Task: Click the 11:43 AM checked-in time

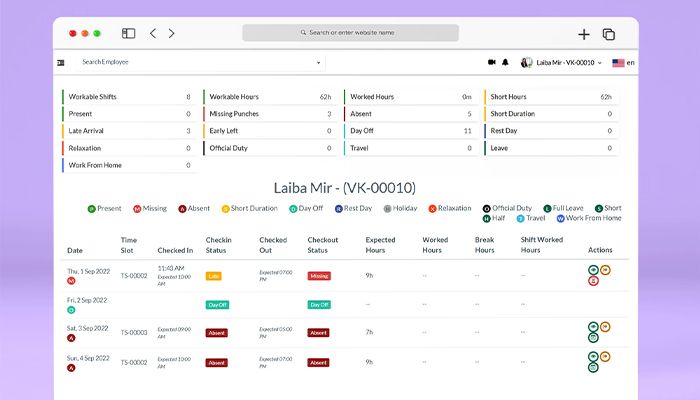Action: [171, 268]
